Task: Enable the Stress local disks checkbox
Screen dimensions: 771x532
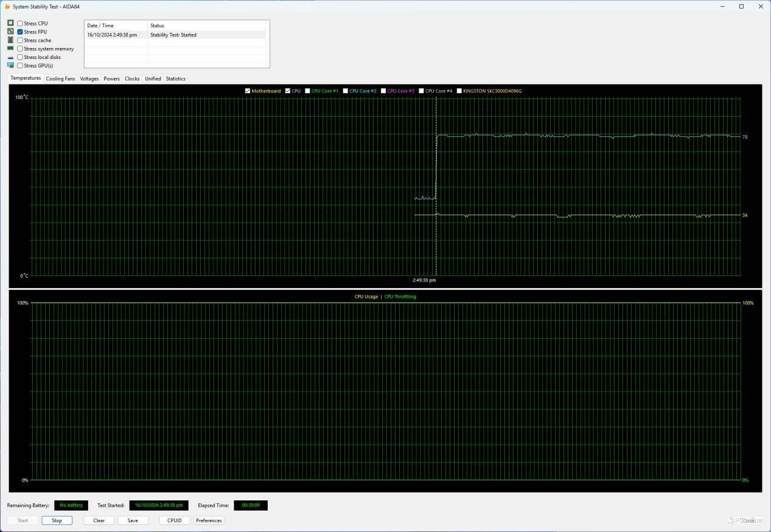Action: click(x=20, y=57)
